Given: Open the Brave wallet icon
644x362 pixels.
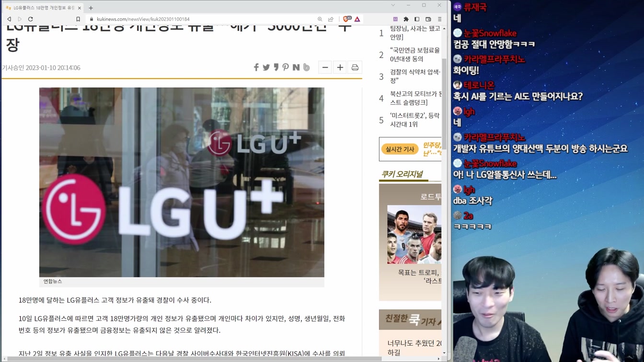Looking at the screenshot, I should (x=428, y=19).
